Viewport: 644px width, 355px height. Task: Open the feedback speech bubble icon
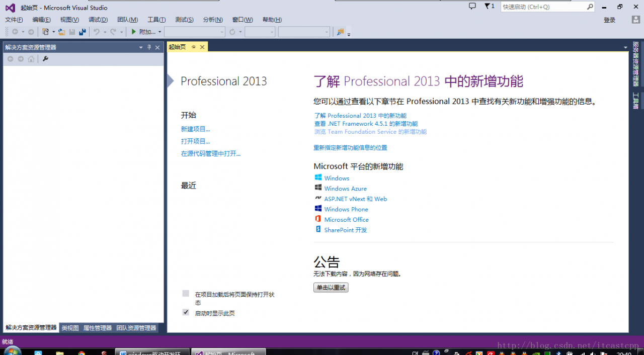coord(472,7)
